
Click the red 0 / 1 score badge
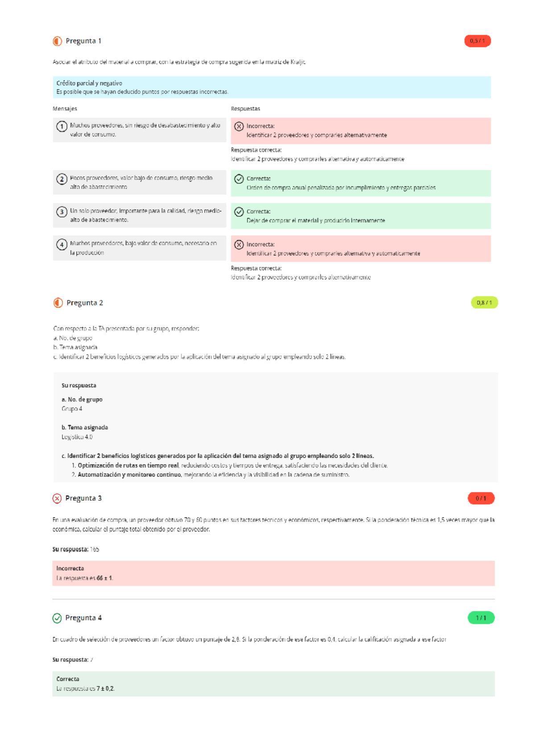coord(481,498)
